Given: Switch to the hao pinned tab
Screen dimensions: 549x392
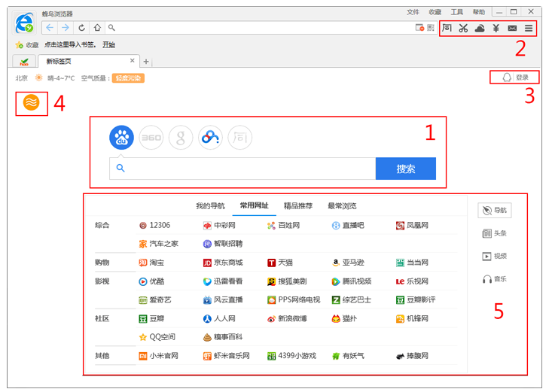Looking at the screenshot, I should [24, 62].
